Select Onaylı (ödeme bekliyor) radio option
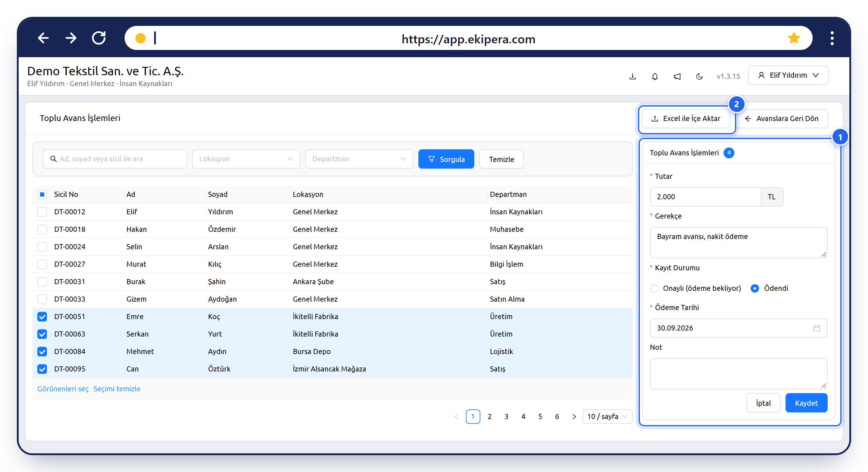Viewport: 868px width, 472px height. 654,288
